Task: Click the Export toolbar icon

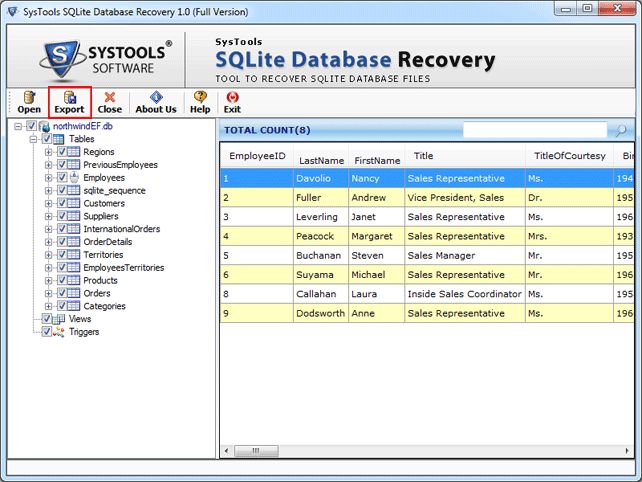Action: click(x=69, y=101)
